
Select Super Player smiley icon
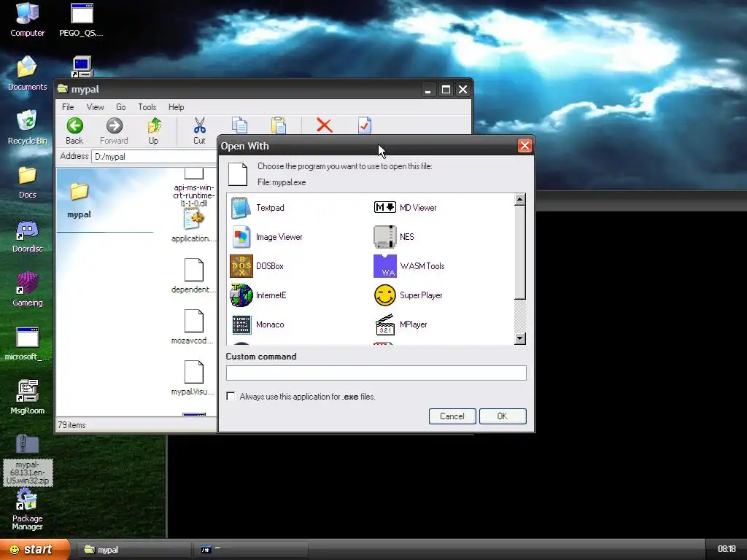[x=385, y=295]
